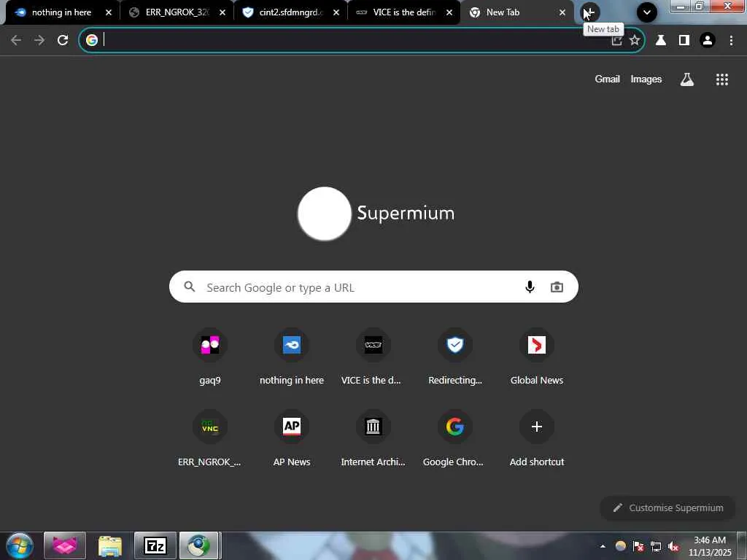Click the muted volume tray icon
The height and width of the screenshot is (560, 747).
673,546
